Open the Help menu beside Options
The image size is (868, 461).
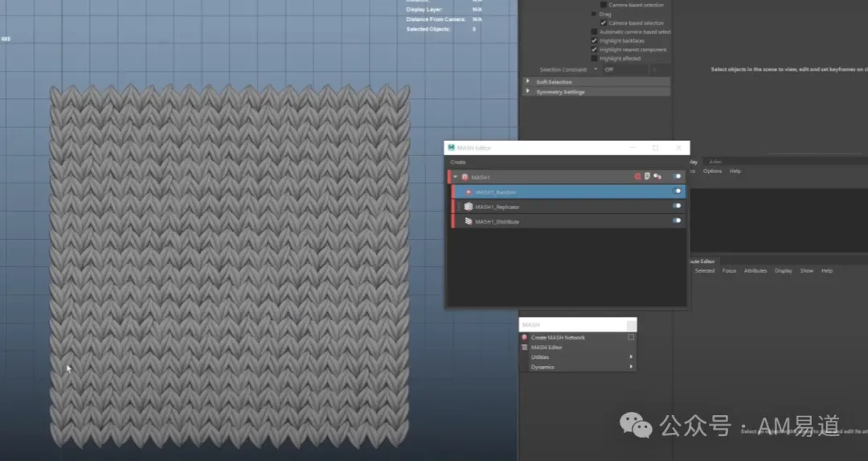tap(735, 171)
